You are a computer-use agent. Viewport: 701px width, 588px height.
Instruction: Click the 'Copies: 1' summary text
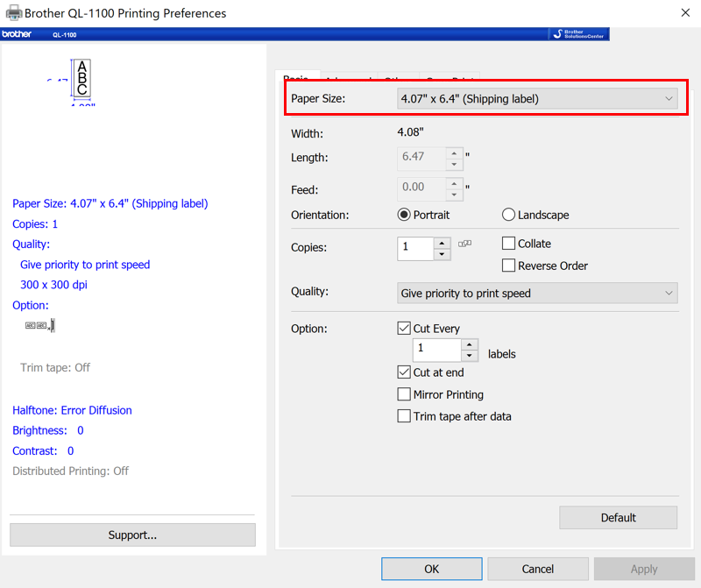point(35,224)
